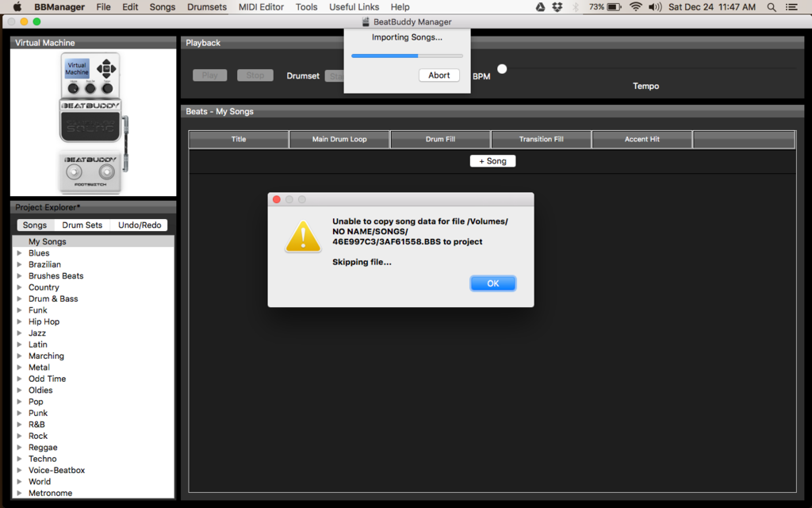Click the Bluetooth status icon

576,6
